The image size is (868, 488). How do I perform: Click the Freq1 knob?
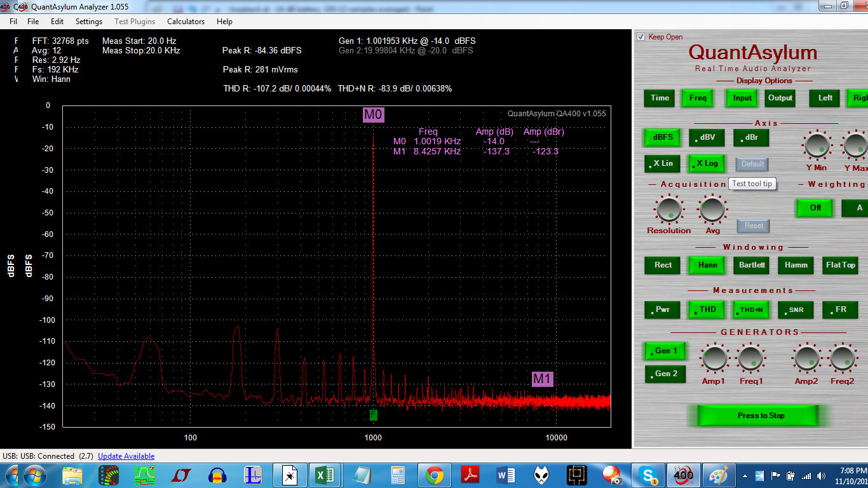750,358
